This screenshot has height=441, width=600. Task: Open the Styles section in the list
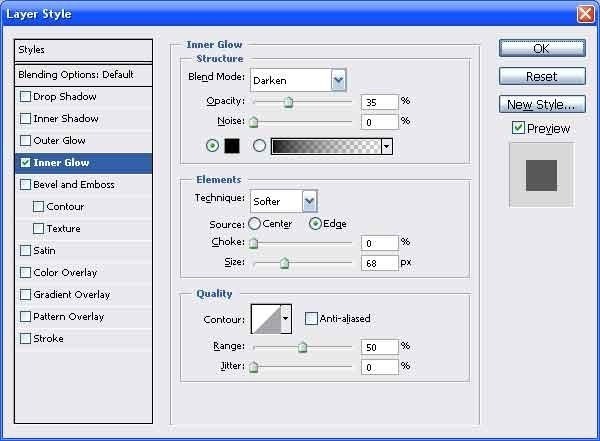pyautogui.click(x=83, y=50)
